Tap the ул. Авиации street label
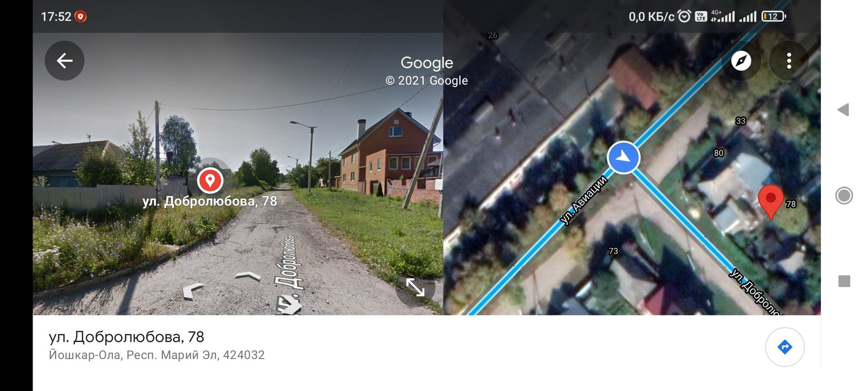868x391 pixels. (583, 200)
